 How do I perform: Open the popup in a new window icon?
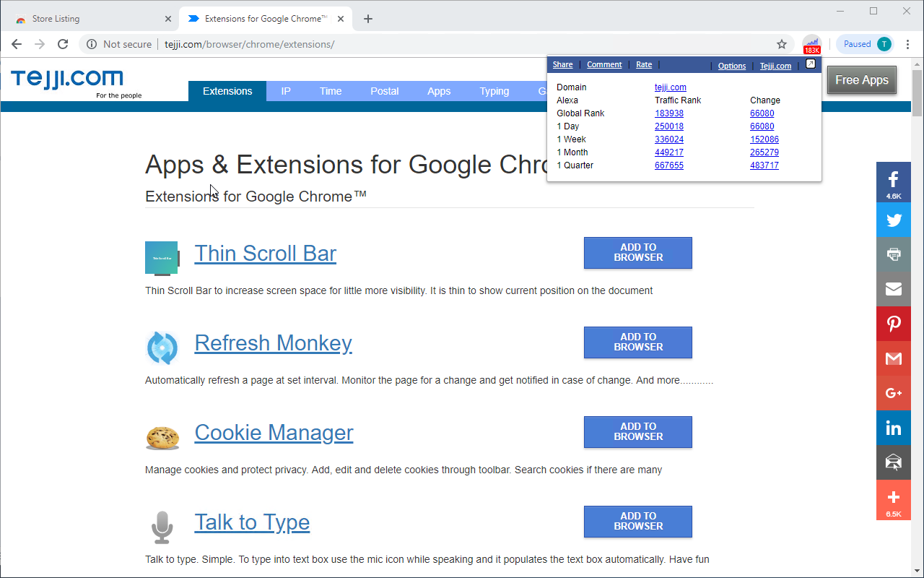click(811, 64)
